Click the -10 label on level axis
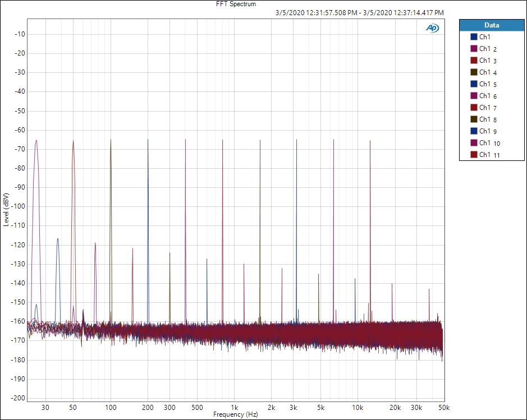The width and height of the screenshot is (527, 420). (20, 34)
